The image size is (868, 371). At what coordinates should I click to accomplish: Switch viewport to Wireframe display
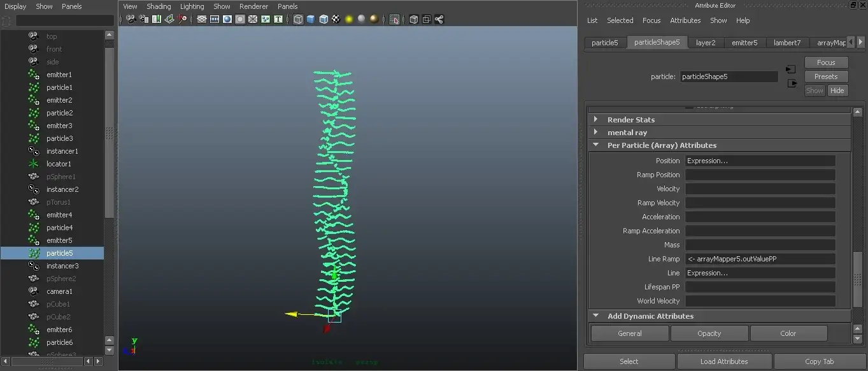click(x=298, y=19)
